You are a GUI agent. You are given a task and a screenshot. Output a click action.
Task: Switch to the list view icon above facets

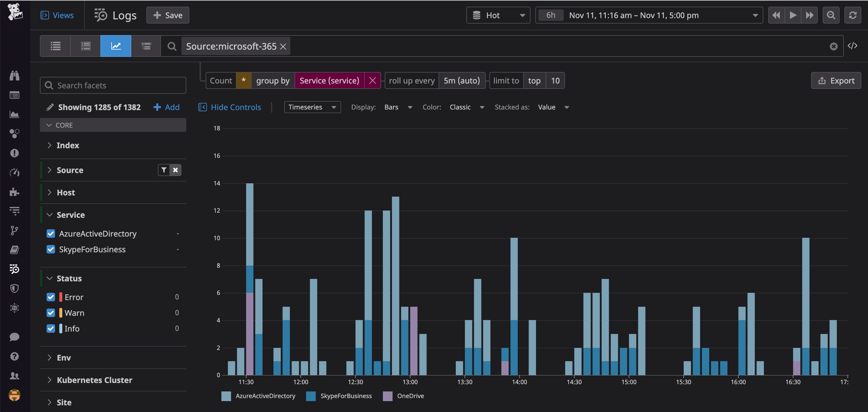point(55,46)
